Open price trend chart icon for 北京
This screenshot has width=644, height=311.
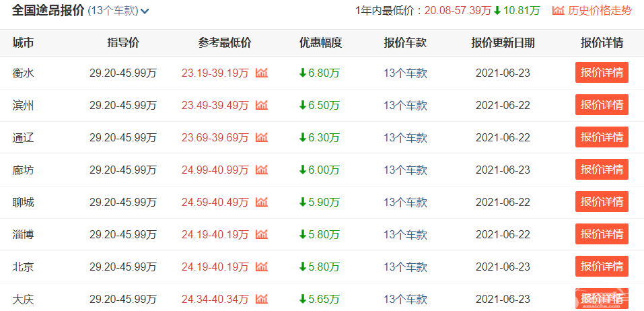coord(261,267)
